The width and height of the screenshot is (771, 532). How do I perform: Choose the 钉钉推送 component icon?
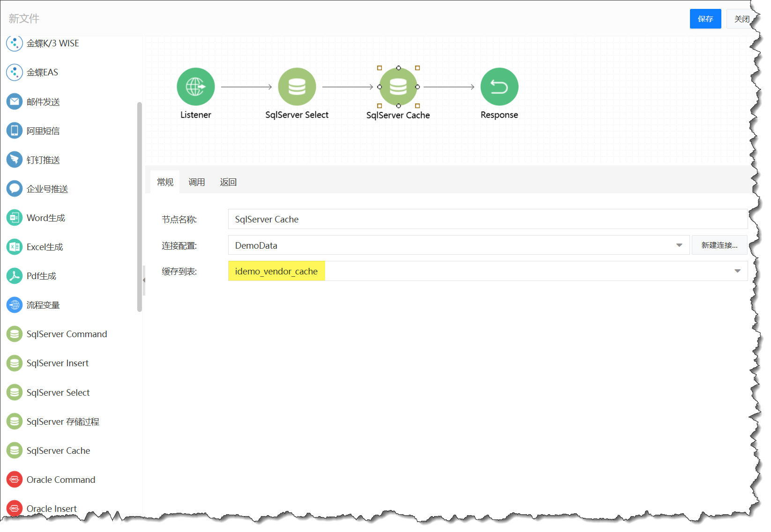click(15, 160)
